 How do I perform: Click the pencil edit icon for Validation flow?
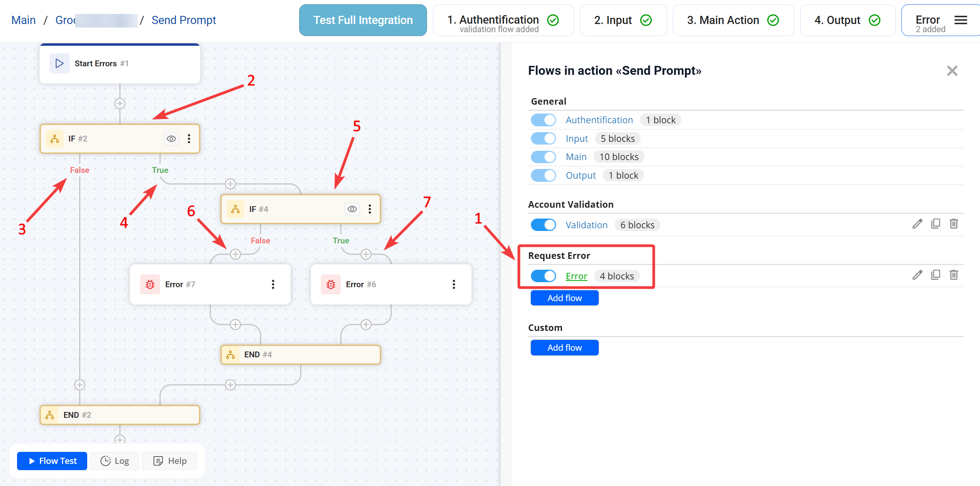[917, 224]
